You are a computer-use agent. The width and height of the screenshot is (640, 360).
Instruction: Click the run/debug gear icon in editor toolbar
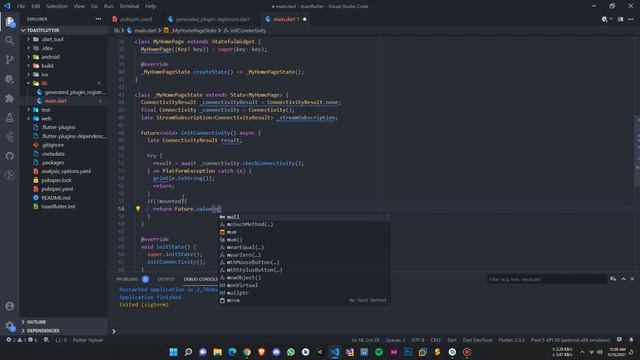604,19
